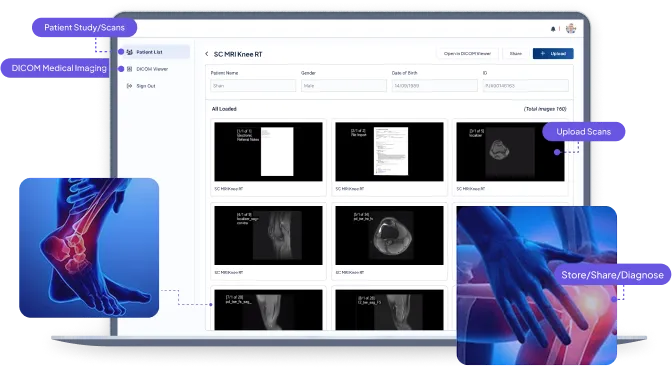Click the Total Images 160 count

[x=545, y=109]
